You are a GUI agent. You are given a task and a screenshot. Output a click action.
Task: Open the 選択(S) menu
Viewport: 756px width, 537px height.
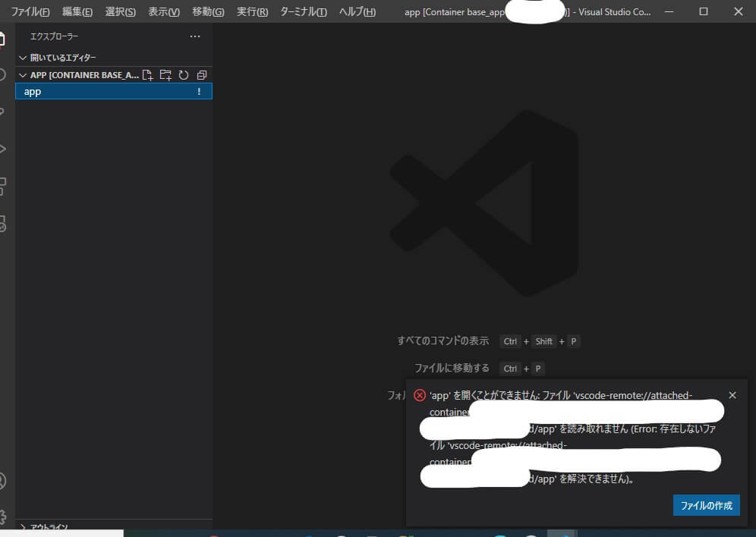(120, 11)
